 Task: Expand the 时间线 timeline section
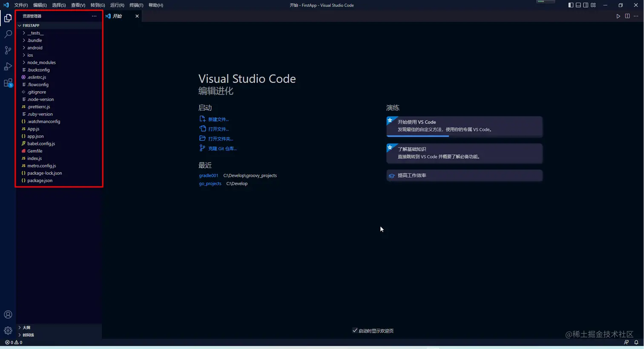point(59,335)
